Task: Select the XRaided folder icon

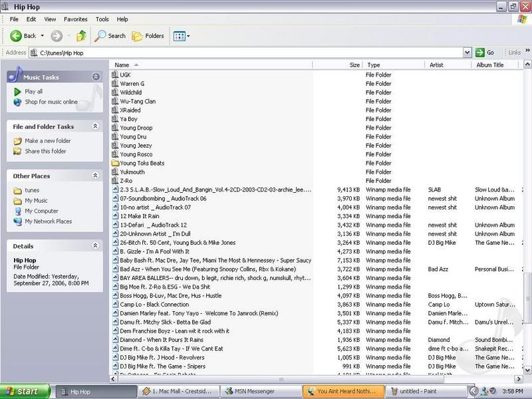Action: pyautogui.click(x=115, y=110)
